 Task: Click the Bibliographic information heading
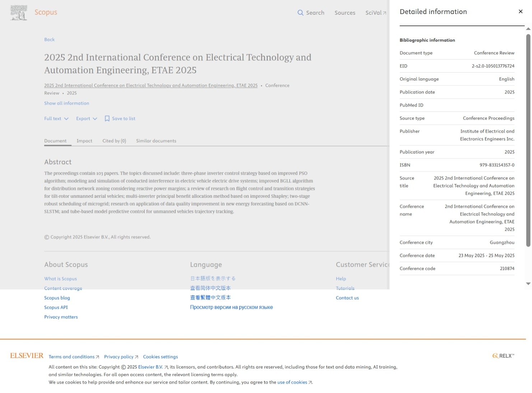coord(428,40)
